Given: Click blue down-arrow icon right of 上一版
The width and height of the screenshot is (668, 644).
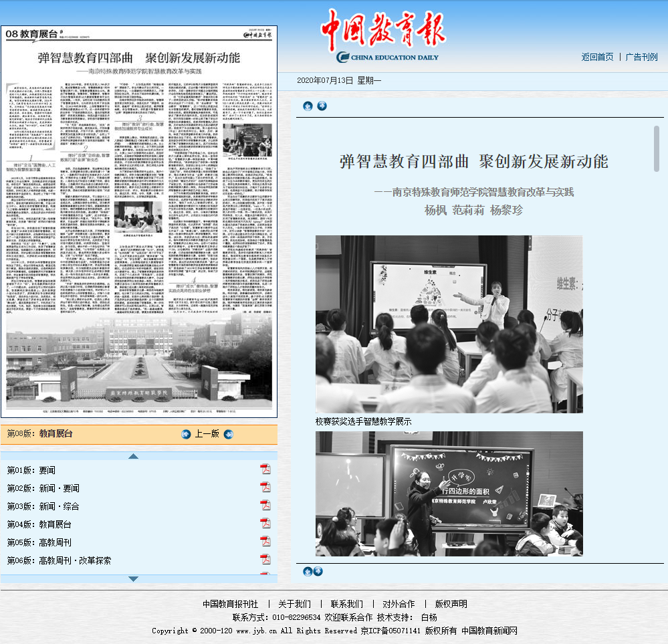Looking at the screenshot, I should pos(229,434).
